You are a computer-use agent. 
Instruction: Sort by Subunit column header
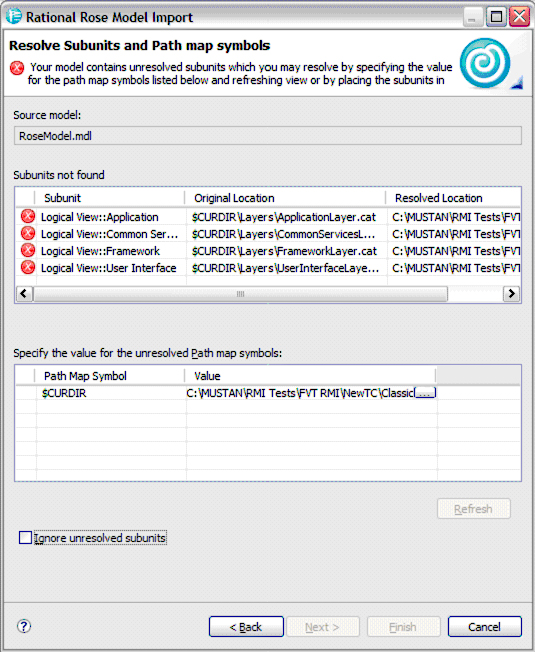coord(110,198)
